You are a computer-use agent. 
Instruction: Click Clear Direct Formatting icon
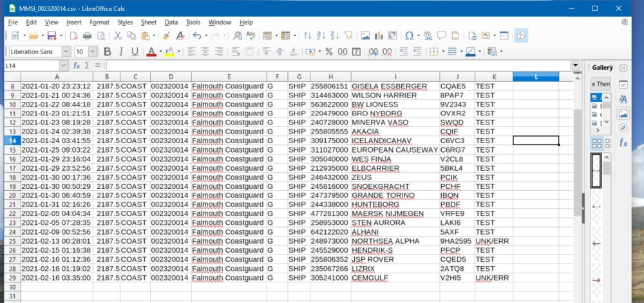point(180,35)
